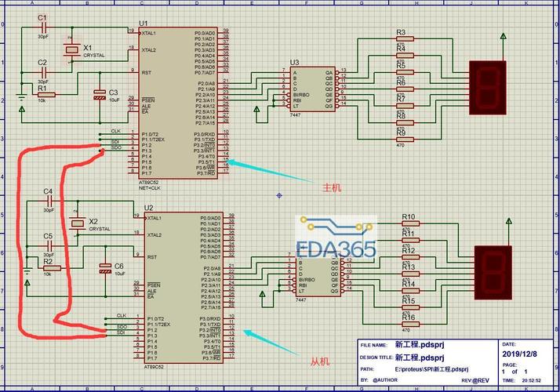Select electrolytic capacitor C6
This screenshot has width=560, height=392.
pos(105,268)
